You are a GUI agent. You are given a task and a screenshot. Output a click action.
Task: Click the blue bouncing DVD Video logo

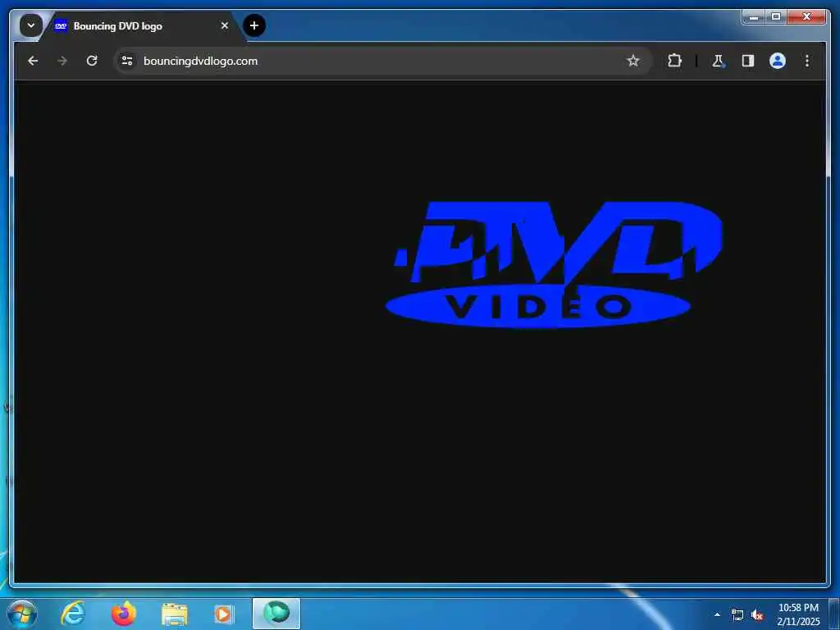coord(554,264)
